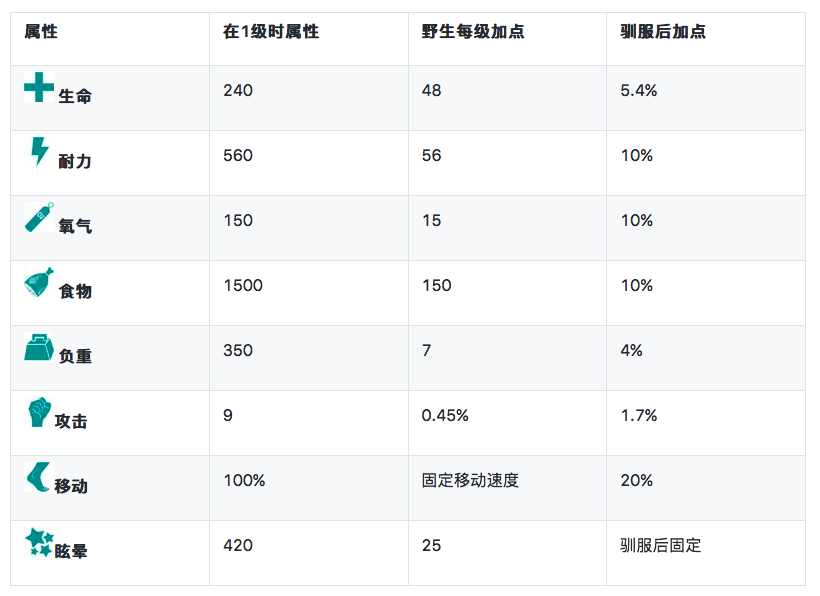
Task: Click the oxygen tank icon
Action: tap(39, 217)
